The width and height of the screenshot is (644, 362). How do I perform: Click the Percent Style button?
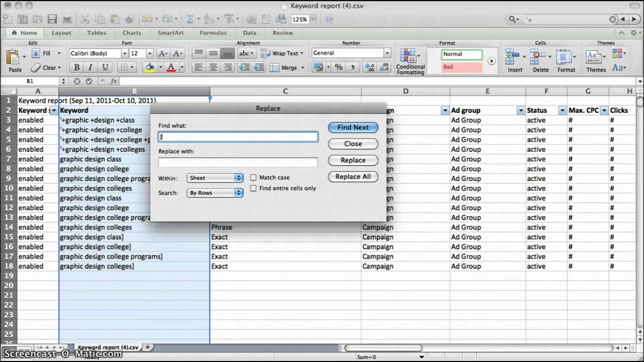point(339,67)
